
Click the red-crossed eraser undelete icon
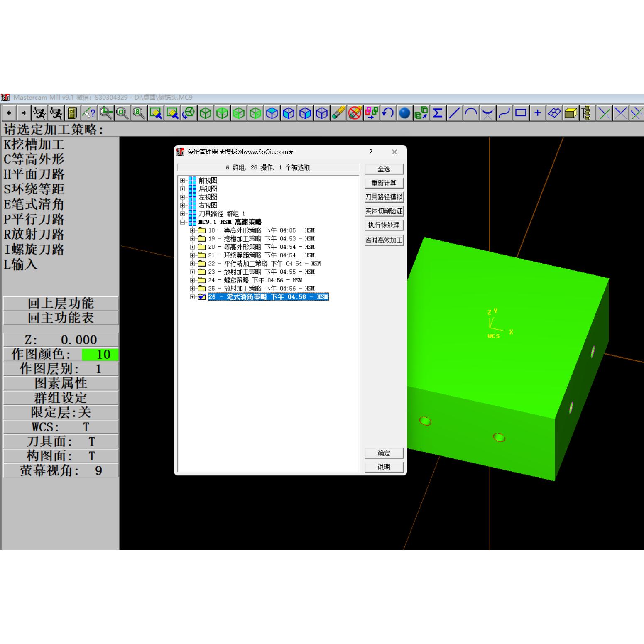pos(355,113)
